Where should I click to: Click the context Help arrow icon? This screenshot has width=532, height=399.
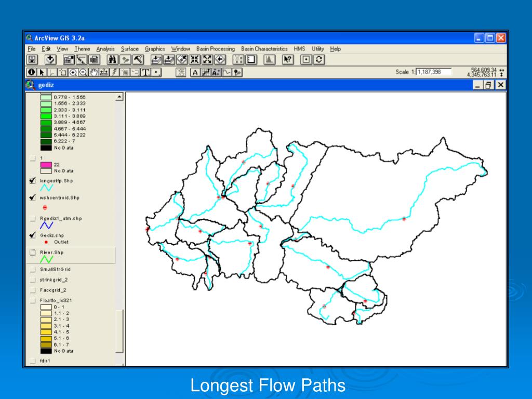(x=288, y=60)
